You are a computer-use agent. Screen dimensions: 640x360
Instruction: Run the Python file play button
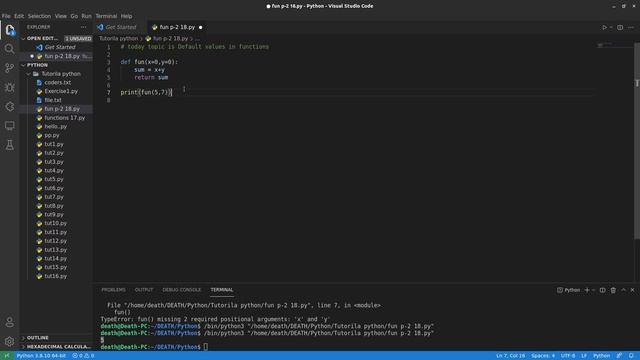click(604, 27)
